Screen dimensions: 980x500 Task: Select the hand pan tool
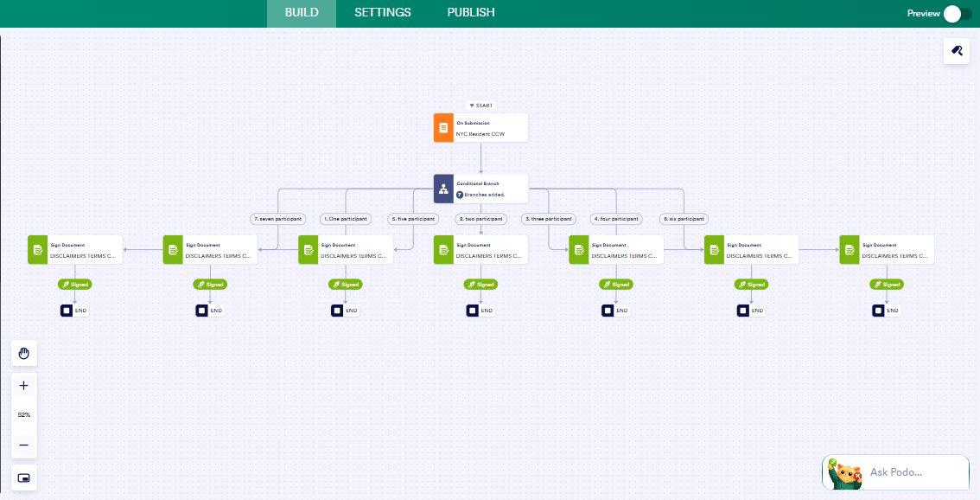[23, 354]
